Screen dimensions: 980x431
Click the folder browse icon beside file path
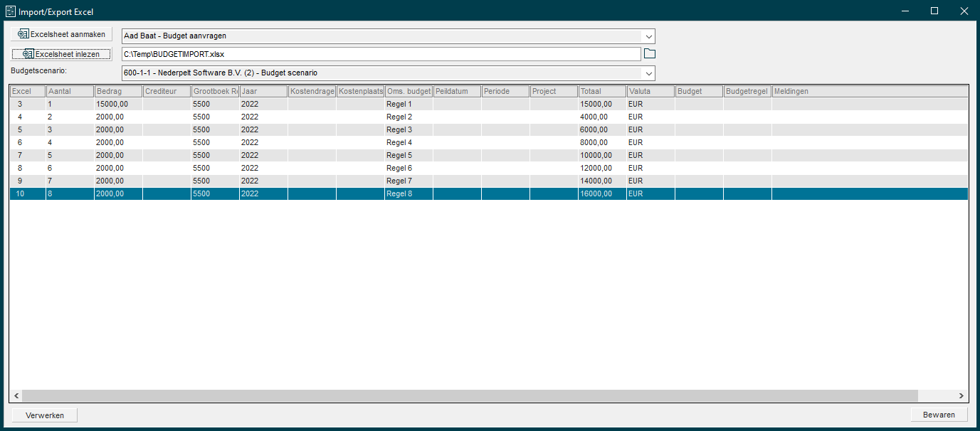click(649, 54)
